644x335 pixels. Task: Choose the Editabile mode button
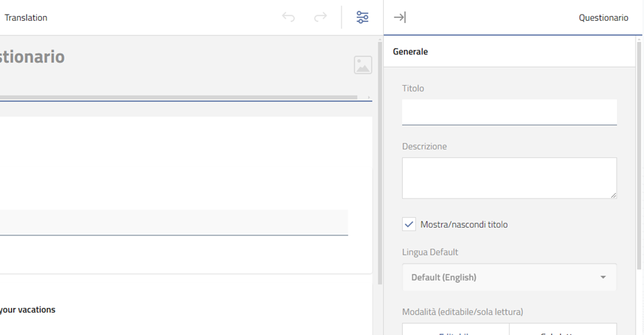pos(456,330)
